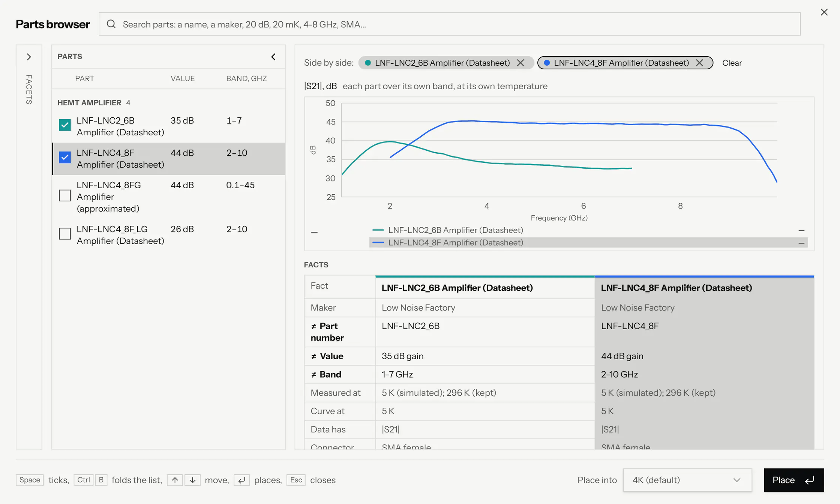Remove the LNF-LNC2_6B chip from side by side
The width and height of the screenshot is (840, 504).
click(520, 63)
